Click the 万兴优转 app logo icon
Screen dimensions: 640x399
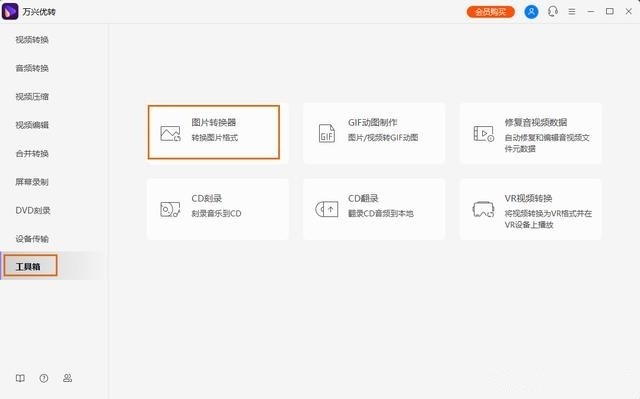click(x=10, y=11)
